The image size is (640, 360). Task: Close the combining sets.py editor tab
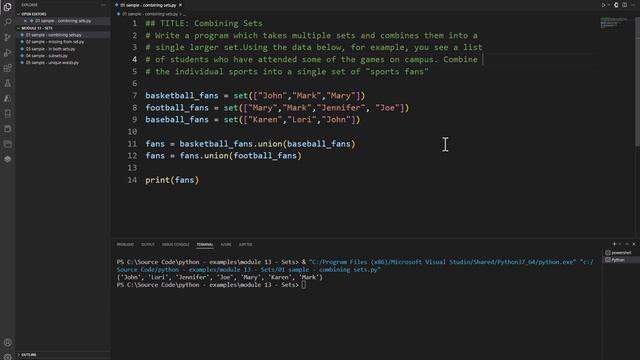click(x=180, y=5)
